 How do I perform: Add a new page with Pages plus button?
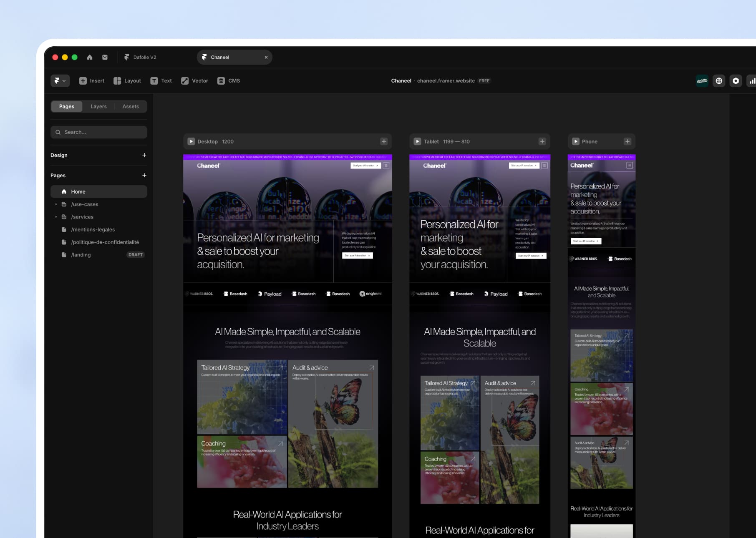(144, 176)
